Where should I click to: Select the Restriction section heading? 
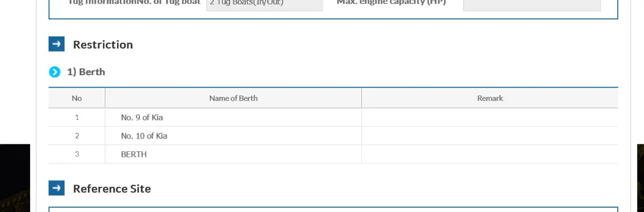coord(103,45)
